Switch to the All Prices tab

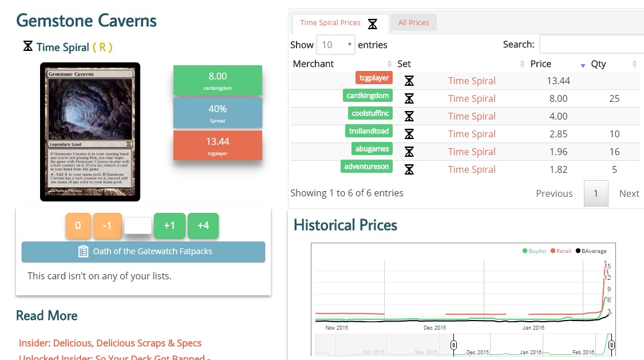click(x=413, y=23)
